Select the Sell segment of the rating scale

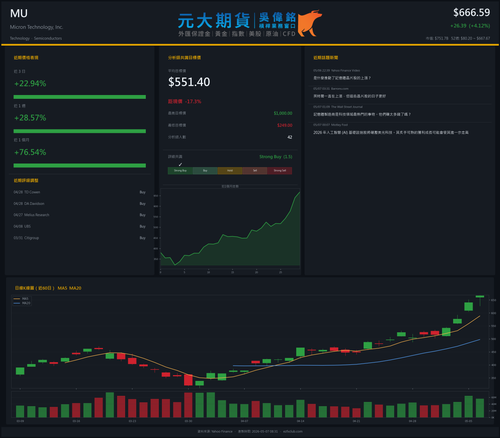click(255, 171)
